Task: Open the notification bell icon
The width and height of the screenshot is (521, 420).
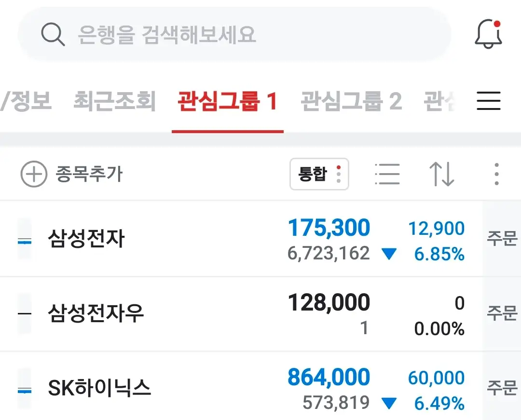Action: pos(488,34)
